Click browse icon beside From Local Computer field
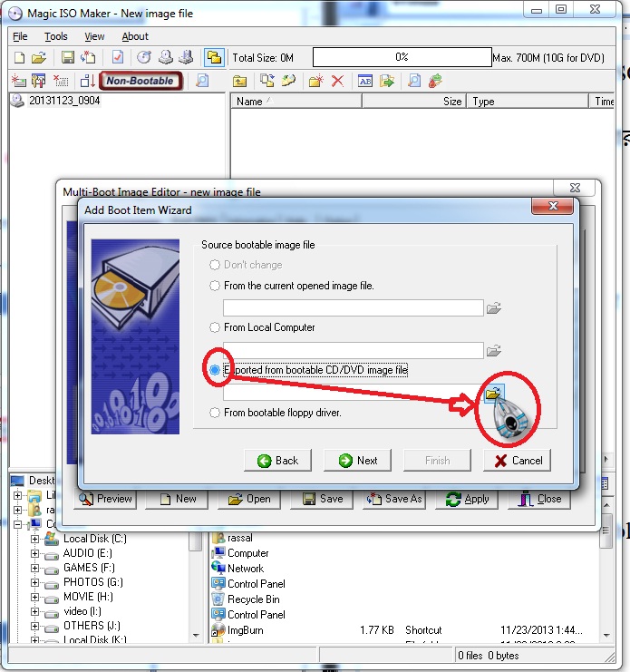Screen dimensions: 630x672 point(494,351)
